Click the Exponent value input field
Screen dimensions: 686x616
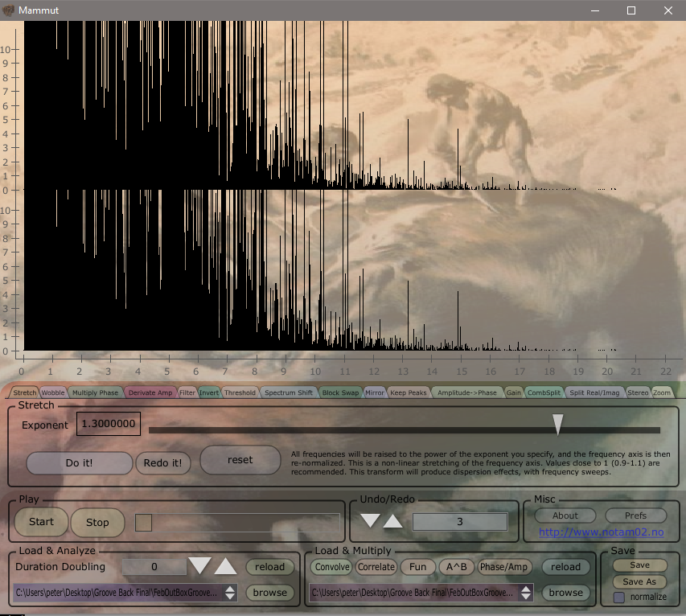pyautogui.click(x=108, y=423)
